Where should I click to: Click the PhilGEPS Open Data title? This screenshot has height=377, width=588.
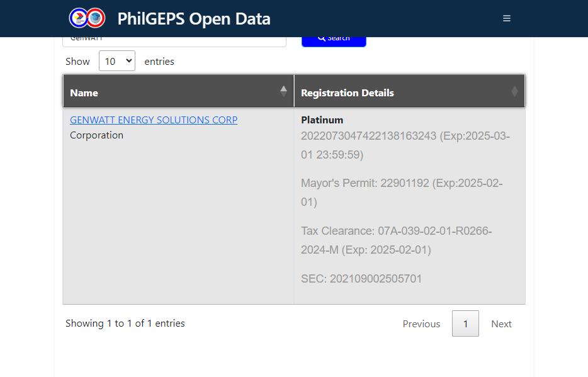(194, 19)
